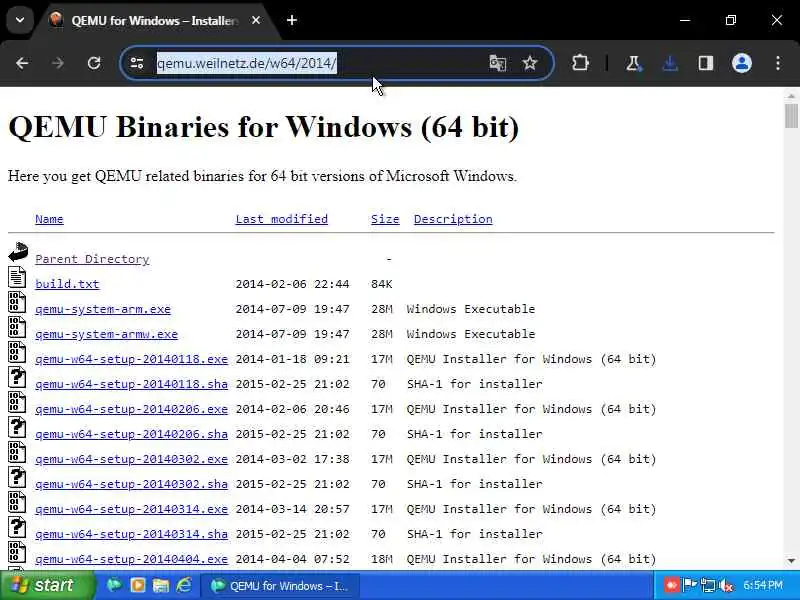
Task: Sort listing by Description
Action: point(453,219)
